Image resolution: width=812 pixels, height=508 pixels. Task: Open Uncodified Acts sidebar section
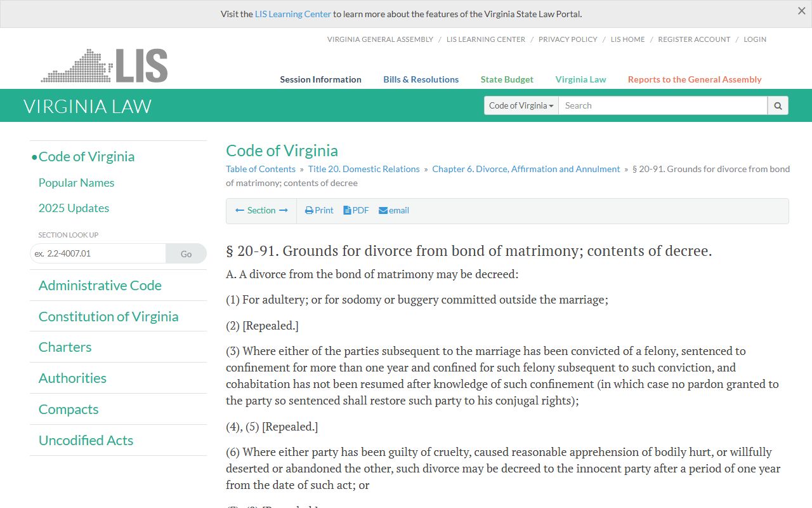click(86, 440)
